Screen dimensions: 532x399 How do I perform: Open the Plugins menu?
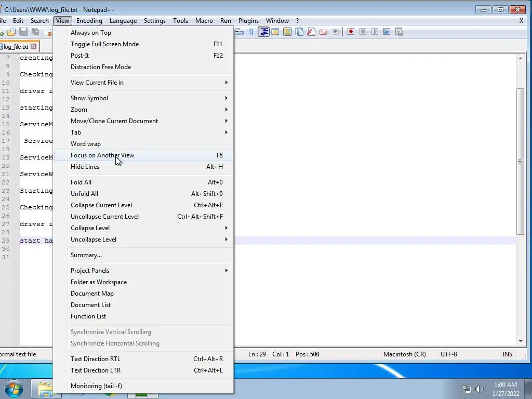[248, 21]
